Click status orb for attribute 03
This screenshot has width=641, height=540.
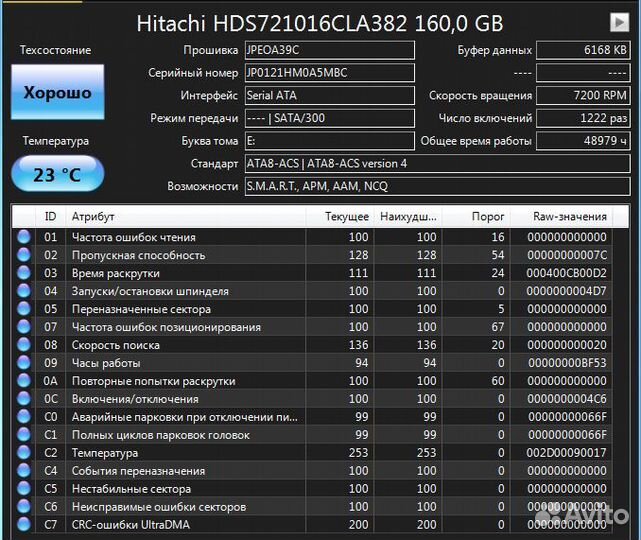pos(24,273)
